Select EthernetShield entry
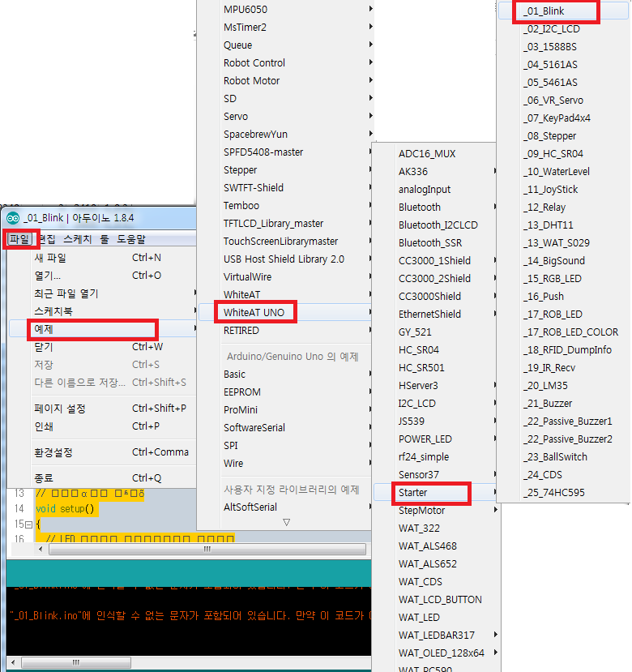632x672 pixels. [435, 315]
